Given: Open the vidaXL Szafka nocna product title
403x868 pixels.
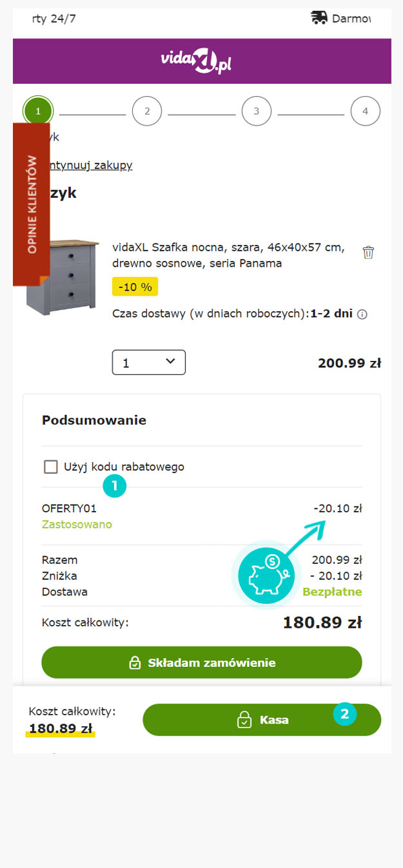Looking at the screenshot, I should [x=229, y=256].
